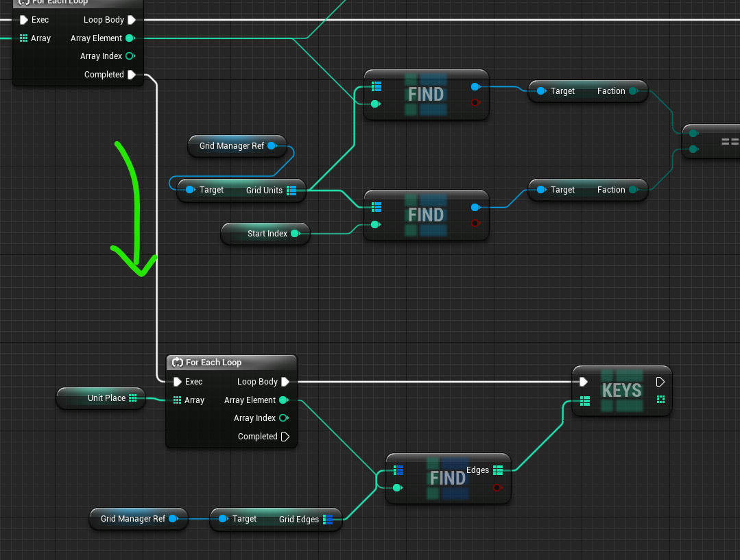Select the bottom FIND node
740x560 pixels.
(447, 478)
